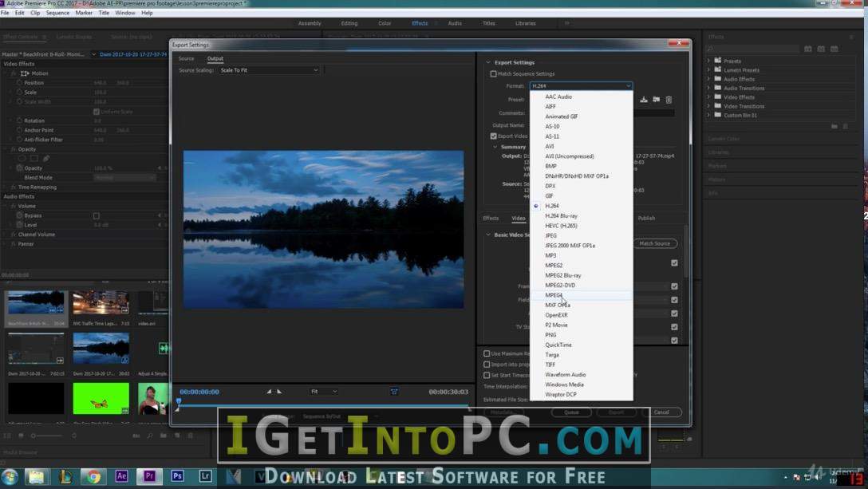
Task: Expand the Presets folder in Effects panel
Action: click(x=708, y=61)
